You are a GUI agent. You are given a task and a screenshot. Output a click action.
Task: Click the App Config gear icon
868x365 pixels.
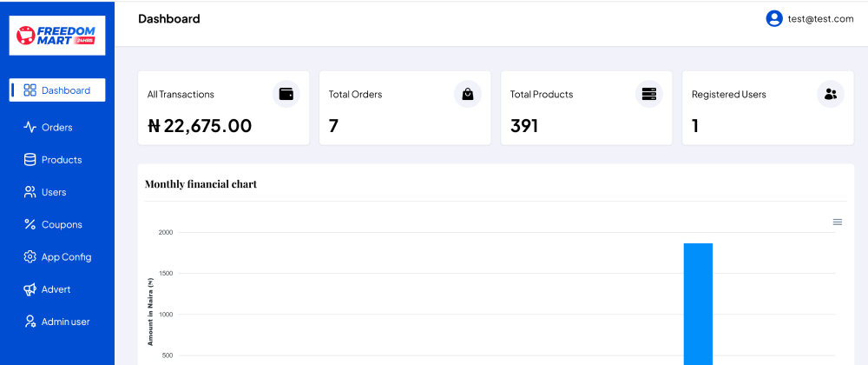30,257
